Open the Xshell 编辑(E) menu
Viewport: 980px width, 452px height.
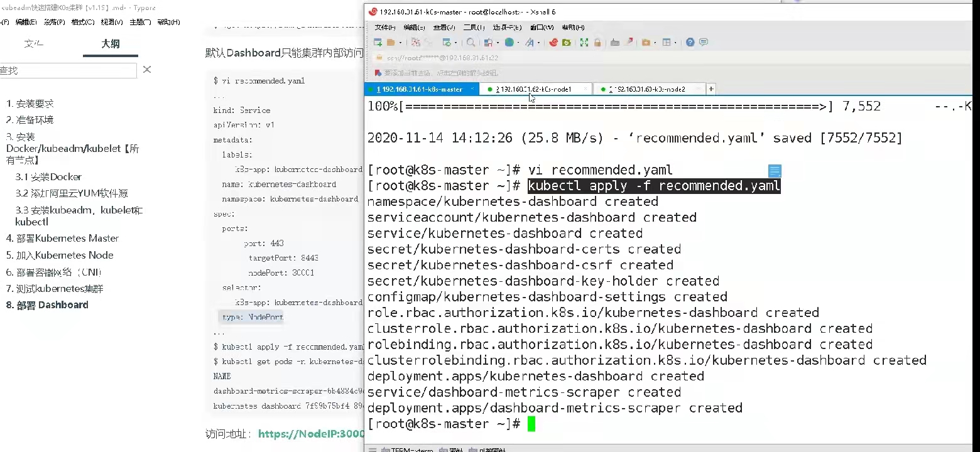[414, 28]
